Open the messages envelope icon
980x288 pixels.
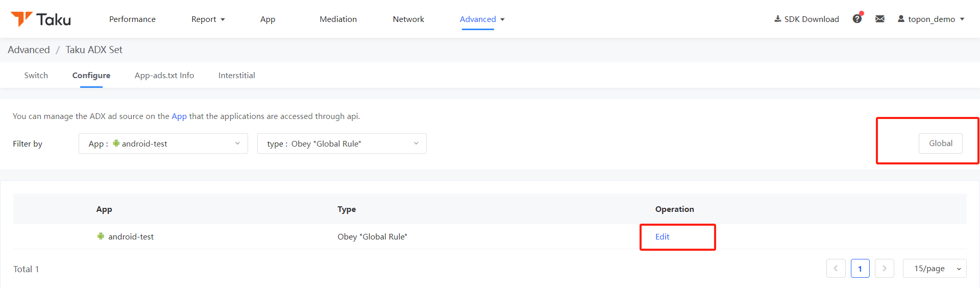(880, 19)
